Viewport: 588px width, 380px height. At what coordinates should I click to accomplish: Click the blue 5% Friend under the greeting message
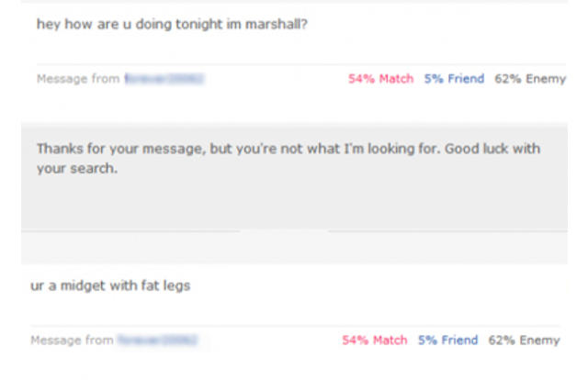click(454, 79)
